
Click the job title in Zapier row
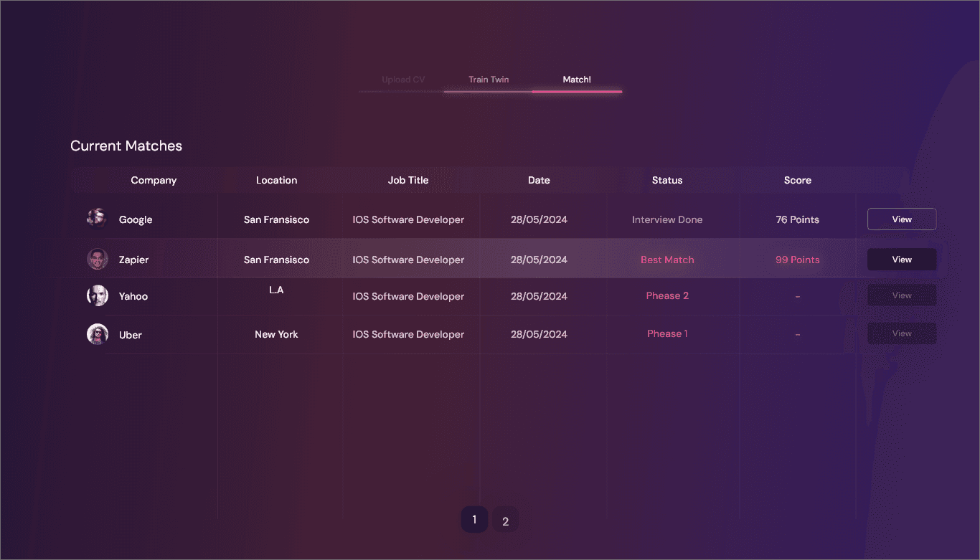coord(408,260)
